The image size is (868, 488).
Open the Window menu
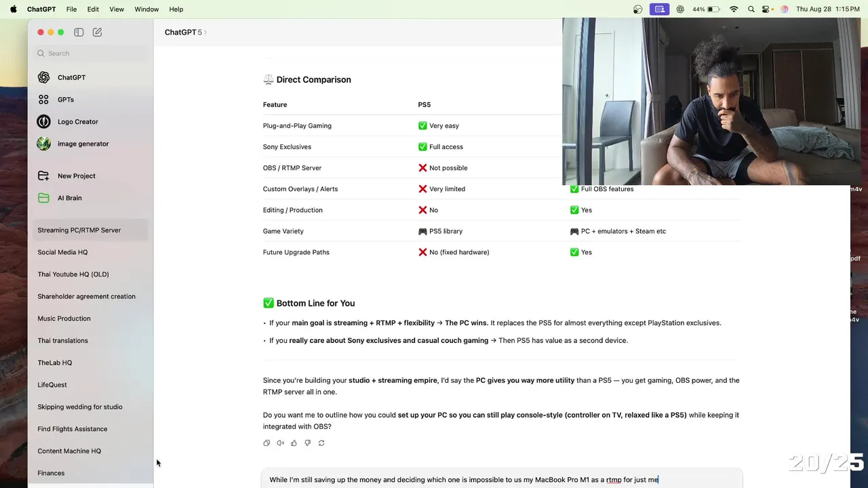146,9
